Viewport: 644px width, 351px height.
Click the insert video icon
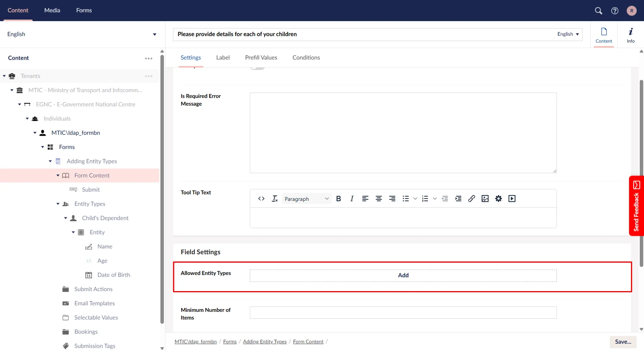tap(512, 199)
